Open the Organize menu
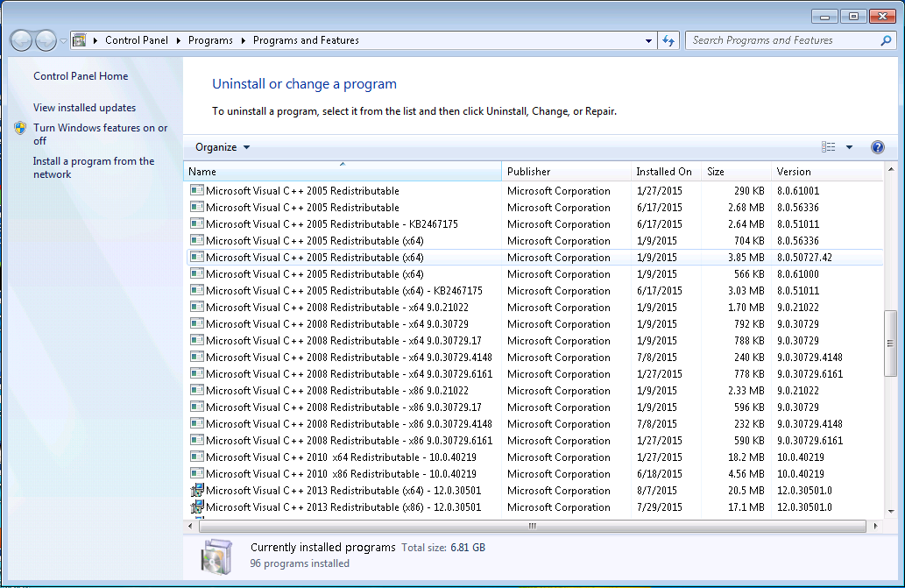This screenshot has width=905, height=588. click(223, 147)
